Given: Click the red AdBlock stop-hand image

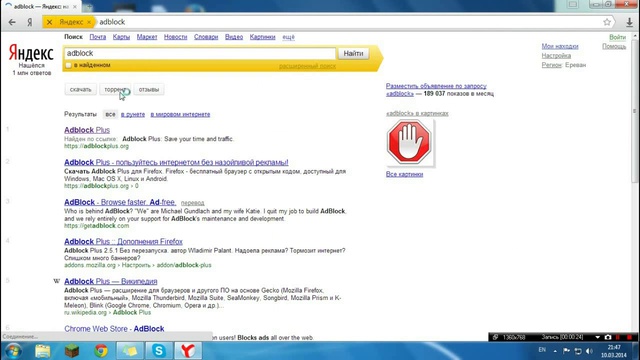Looking at the screenshot, I should (x=409, y=142).
